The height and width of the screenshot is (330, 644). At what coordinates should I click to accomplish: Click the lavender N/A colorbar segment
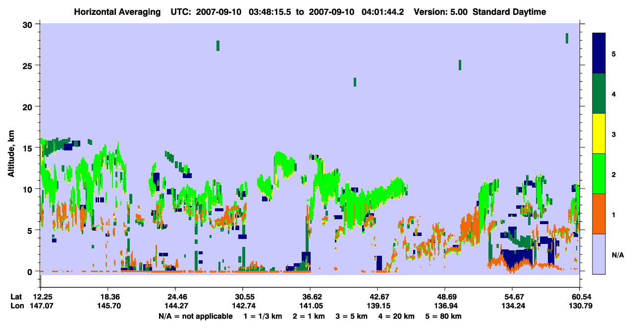(x=599, y=254)
